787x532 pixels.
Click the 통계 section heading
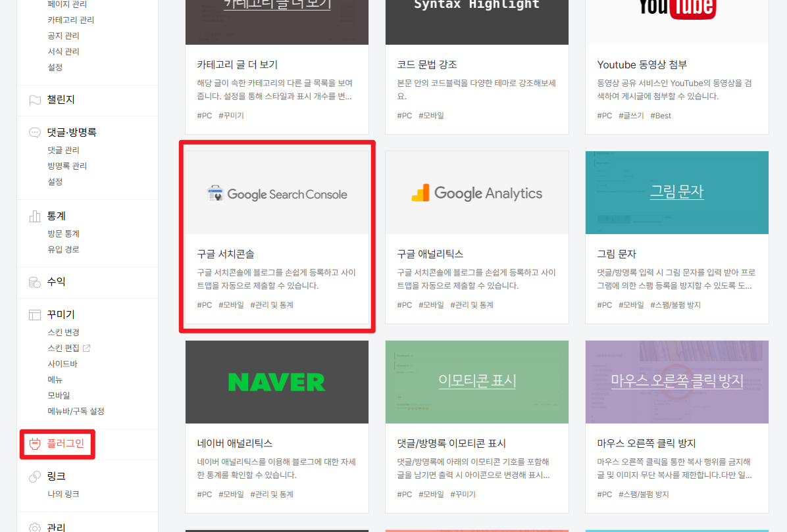[x=56, y=216]
